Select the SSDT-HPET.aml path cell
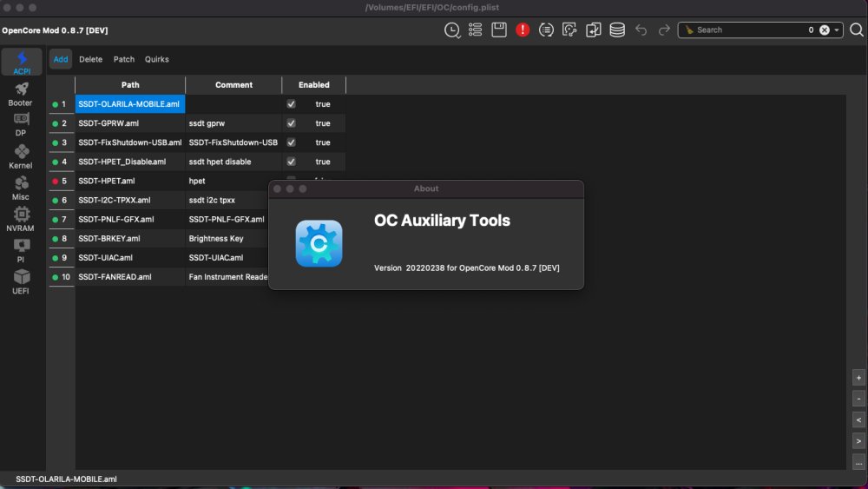The height and width of the screenshot is (489, 868). pos(130,181)
